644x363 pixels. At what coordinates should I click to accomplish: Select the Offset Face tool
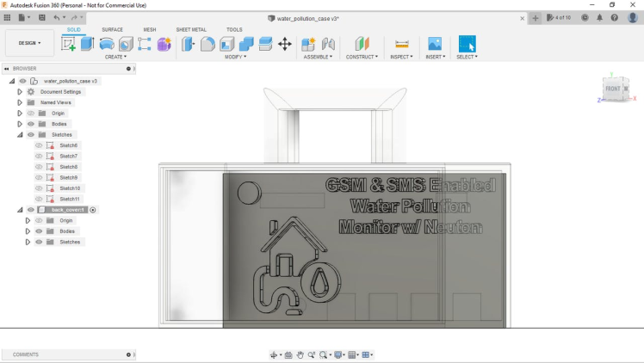[265, 44]
